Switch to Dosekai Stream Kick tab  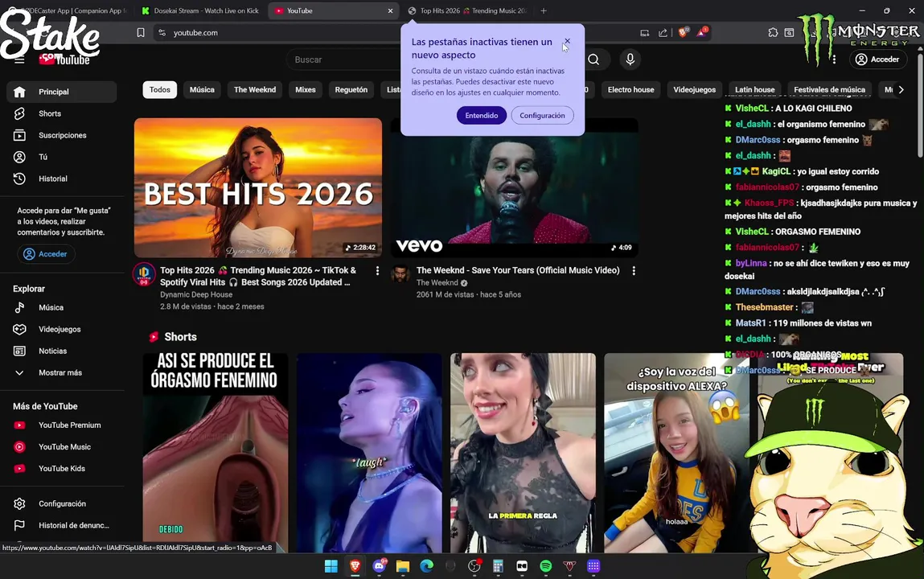200,10
